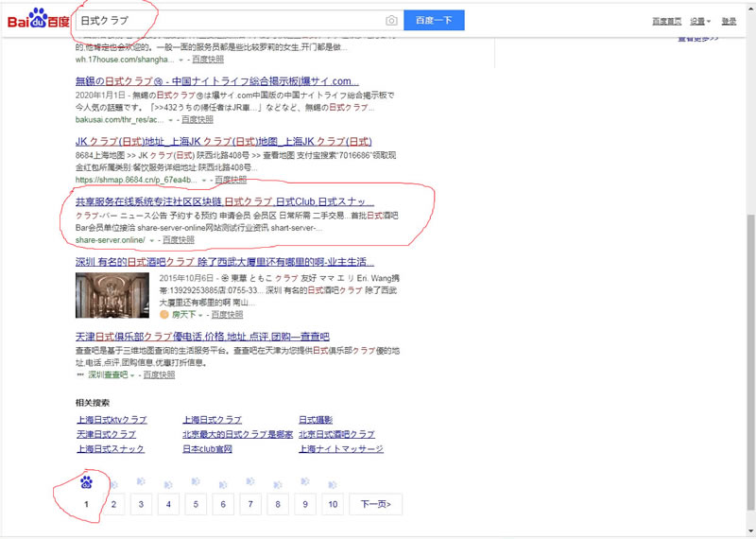
Task: Click the Baidu logo
Action: (x=39, y=19)
